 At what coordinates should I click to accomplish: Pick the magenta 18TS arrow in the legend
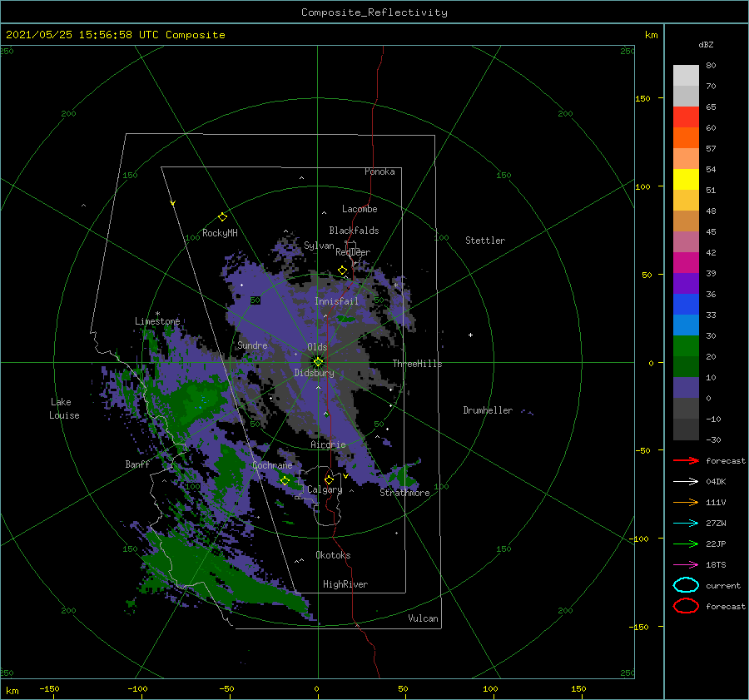[x=686, y=564]
